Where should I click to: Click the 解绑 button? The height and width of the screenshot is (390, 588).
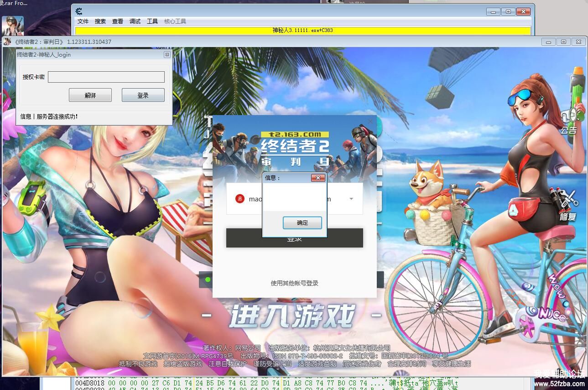pos(90,95)
